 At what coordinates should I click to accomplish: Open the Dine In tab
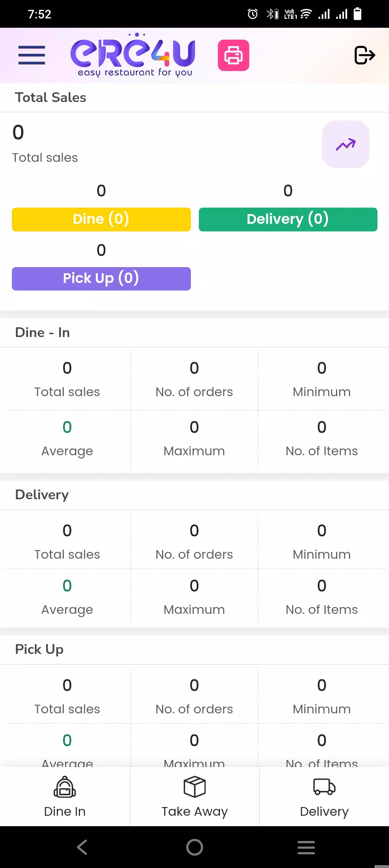click(x=65, y=797)
